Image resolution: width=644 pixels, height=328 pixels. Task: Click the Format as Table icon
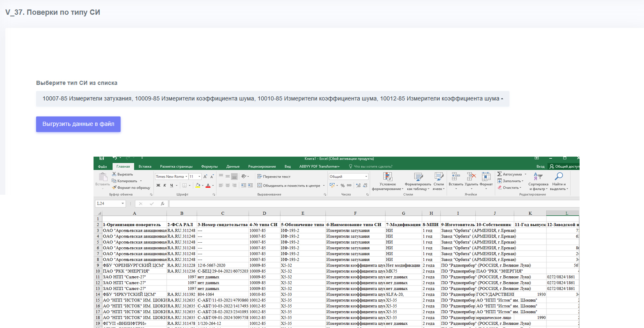[418, 176]
